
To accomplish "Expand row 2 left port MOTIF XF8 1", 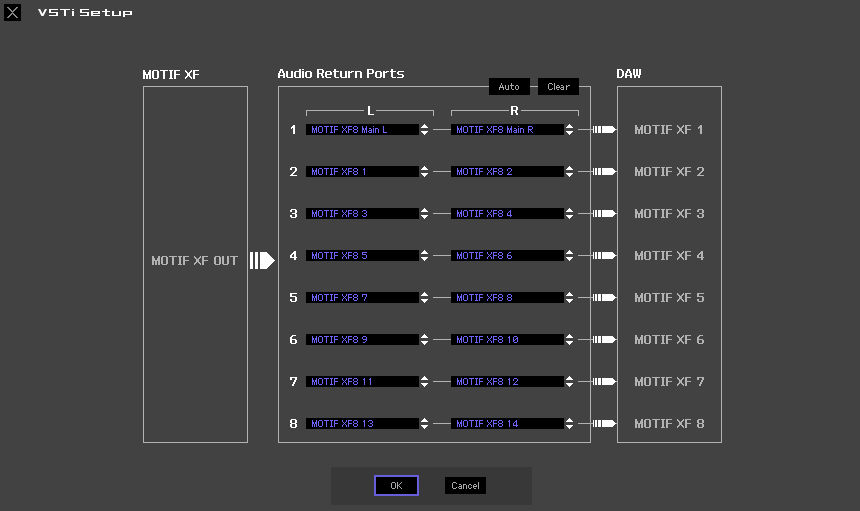I will [425, 172].
